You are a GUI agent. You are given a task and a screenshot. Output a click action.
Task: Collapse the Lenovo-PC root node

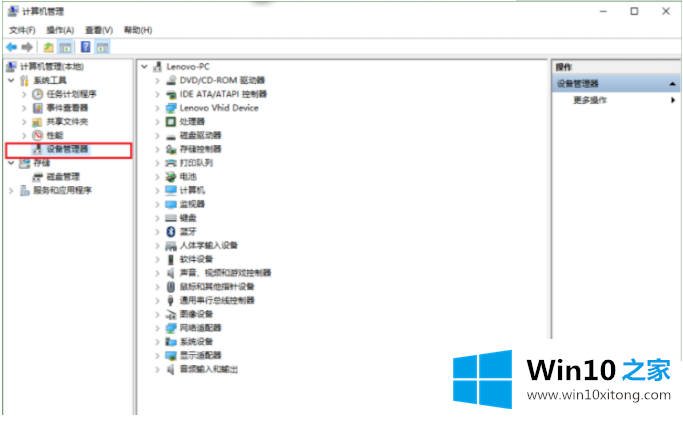click(x=145, y=67)
